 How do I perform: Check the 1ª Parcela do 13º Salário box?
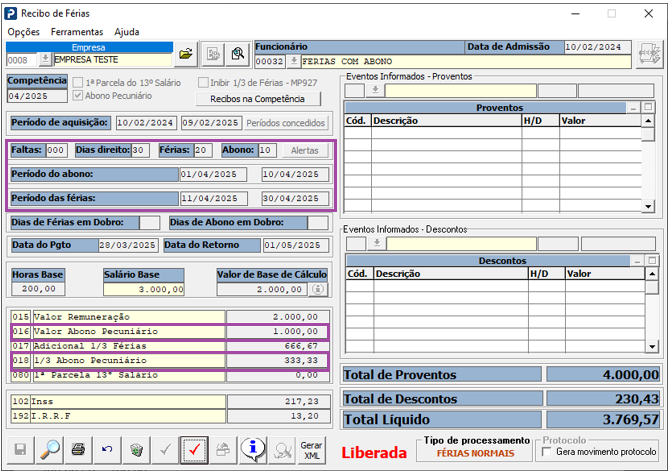pyautogui.click(x=78, y=83)
